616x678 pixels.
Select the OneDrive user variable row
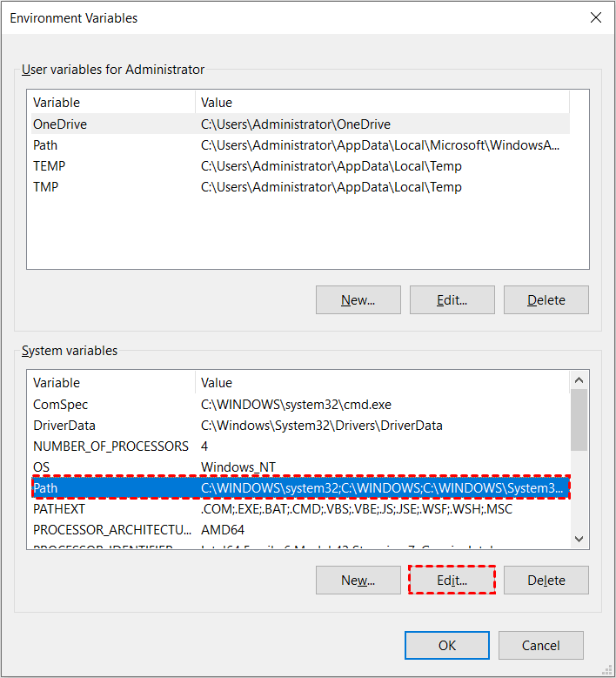tap(61, 124)
